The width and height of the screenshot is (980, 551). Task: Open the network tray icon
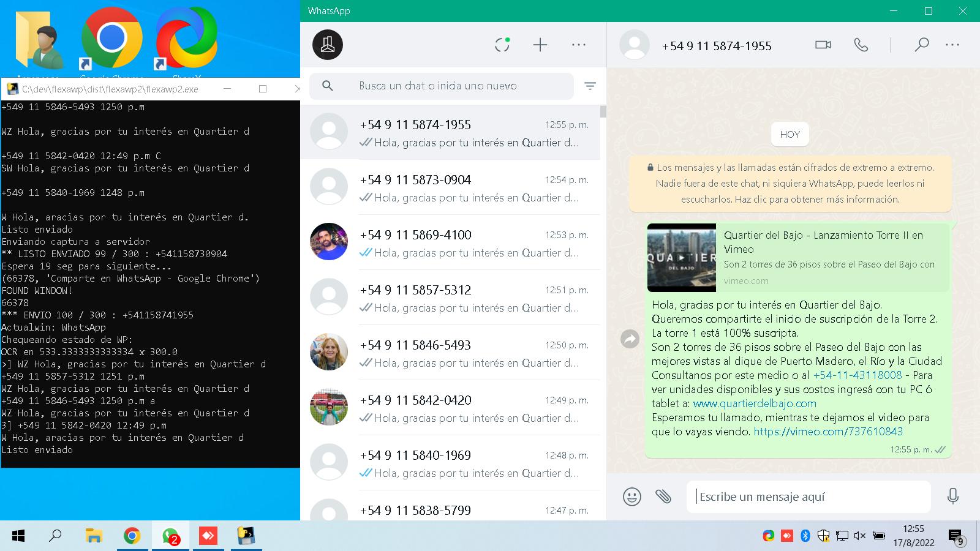click(842, 536)
